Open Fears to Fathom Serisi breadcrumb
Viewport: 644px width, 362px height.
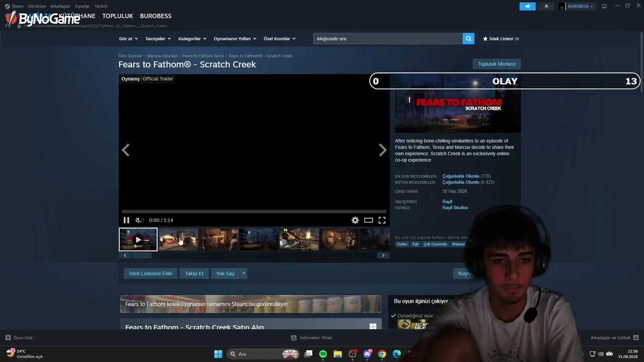coord(203,56)
